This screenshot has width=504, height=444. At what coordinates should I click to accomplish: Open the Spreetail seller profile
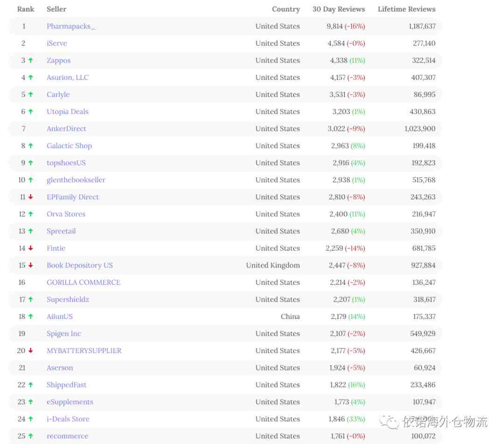point(61,231)
